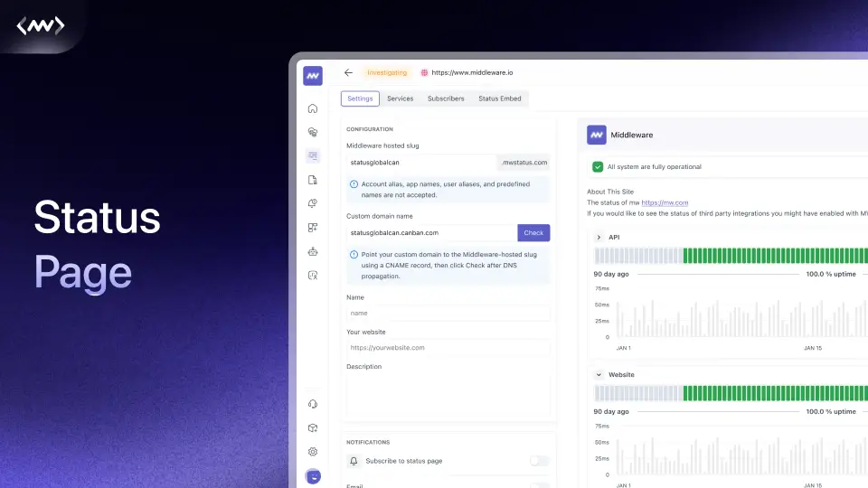The height and width of the screenshot is (488, 868).
Task: Toggle Subscribe to status page switch
Action: coord(539,461)
